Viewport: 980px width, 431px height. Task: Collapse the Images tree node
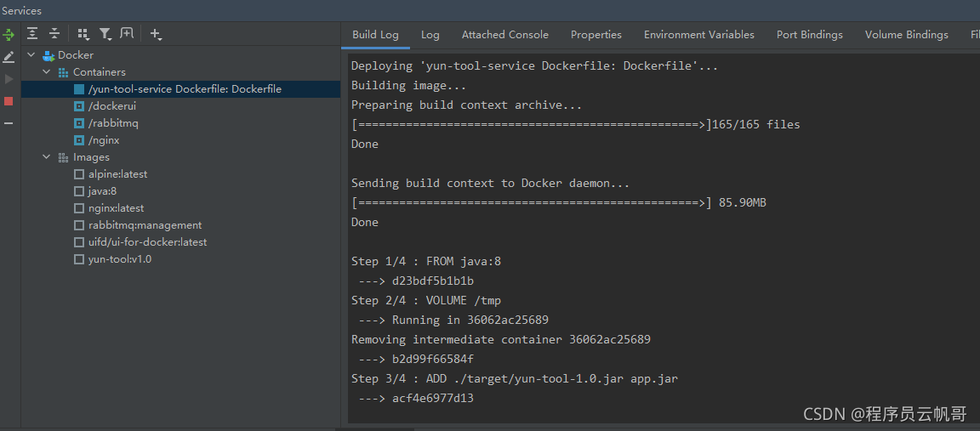click(x=46, y=157)
